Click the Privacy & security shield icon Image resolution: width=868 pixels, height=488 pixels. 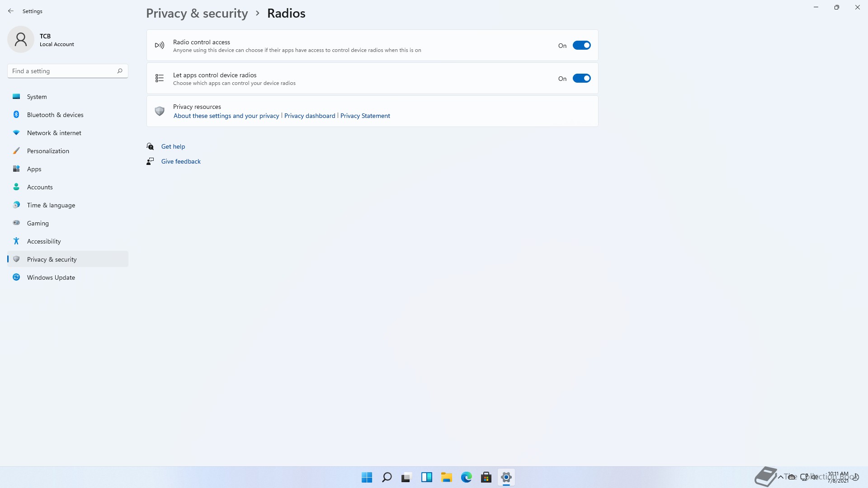click(16, 259)
